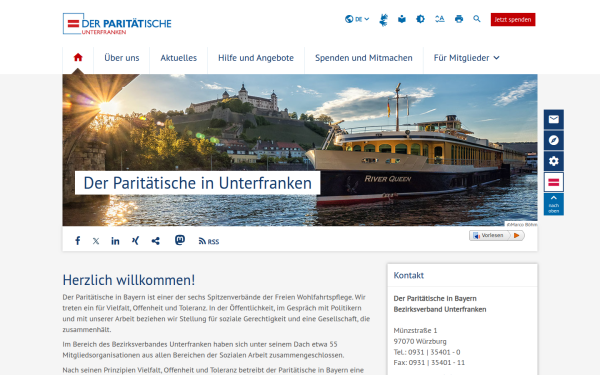The height and width of the screenshot is (375, 600).
Task: Share on Xing icon
Action: [x=135, y=240]
